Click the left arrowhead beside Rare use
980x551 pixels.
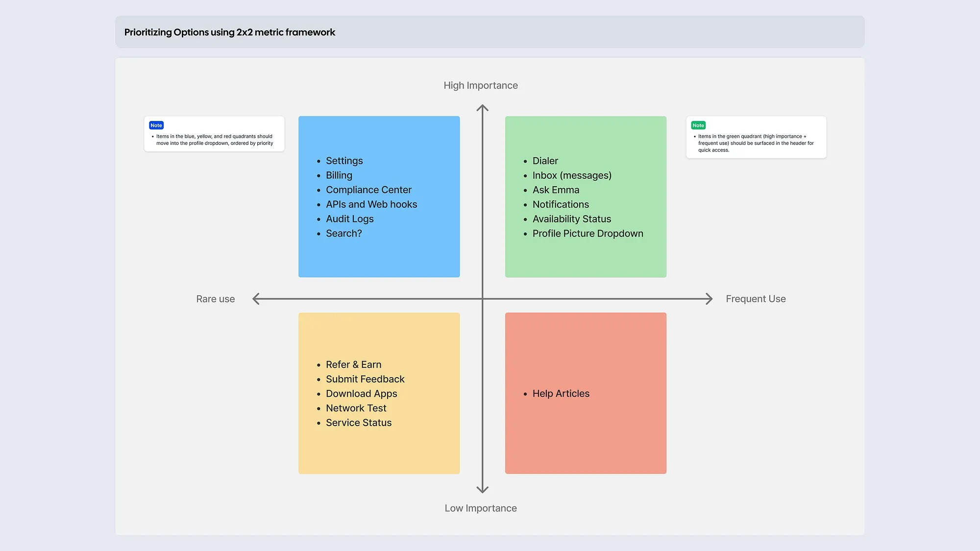tap(256, 299)
